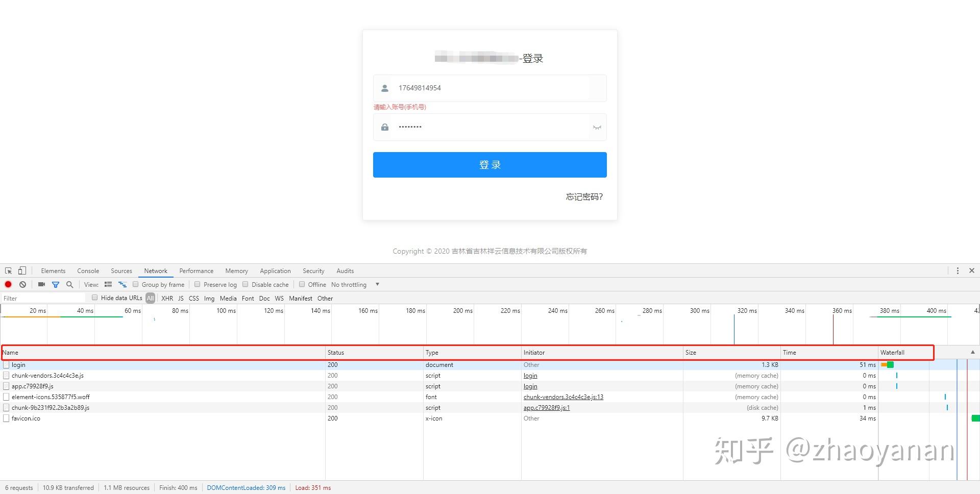Select the inspect element cursor icon

pyautogui.click(x=8, y=270)
